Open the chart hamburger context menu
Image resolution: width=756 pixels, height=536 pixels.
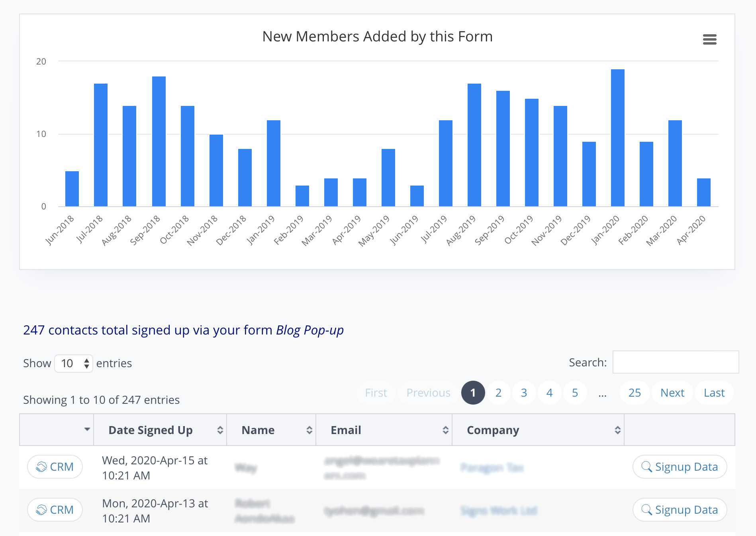[709, 39]
